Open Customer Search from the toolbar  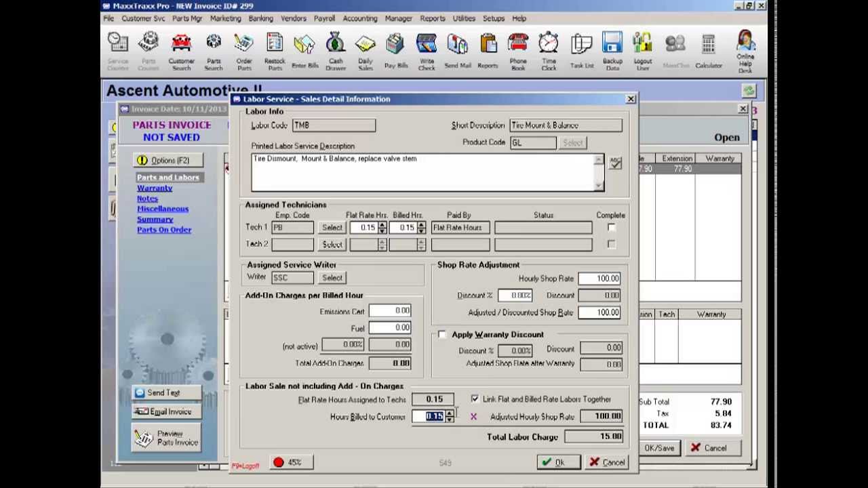[181, 52]
